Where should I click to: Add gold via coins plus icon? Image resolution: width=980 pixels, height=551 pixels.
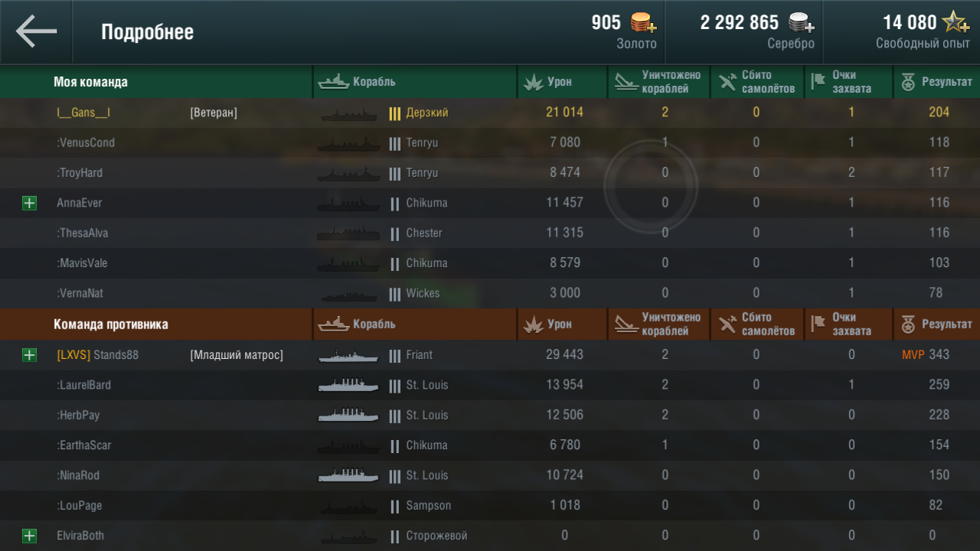[x=643, y=22]
